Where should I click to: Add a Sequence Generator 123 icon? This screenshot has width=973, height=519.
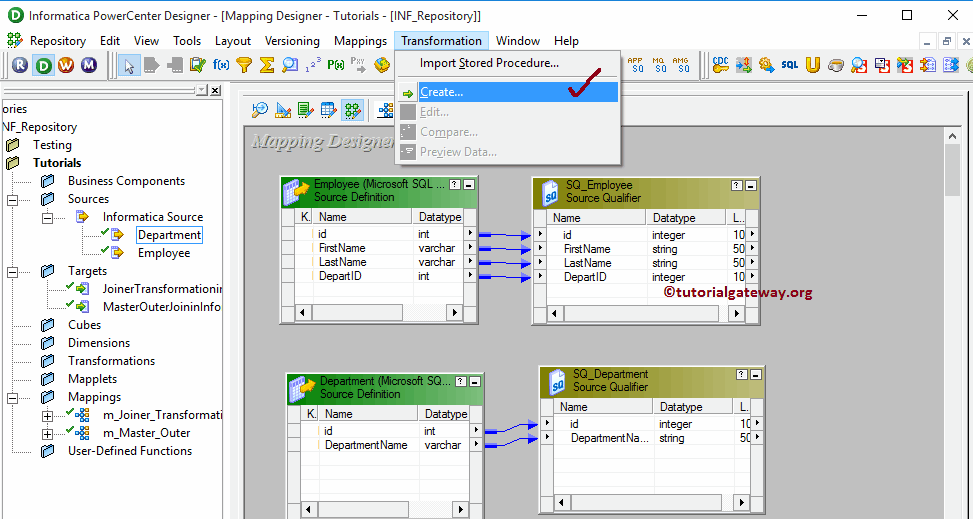tap(313, 65)
